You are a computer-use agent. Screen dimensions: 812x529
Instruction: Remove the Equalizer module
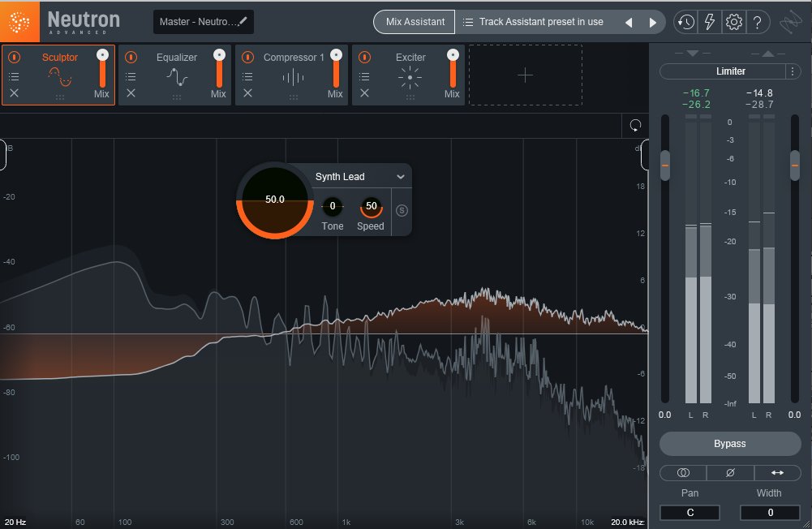[x=131, y=92]
